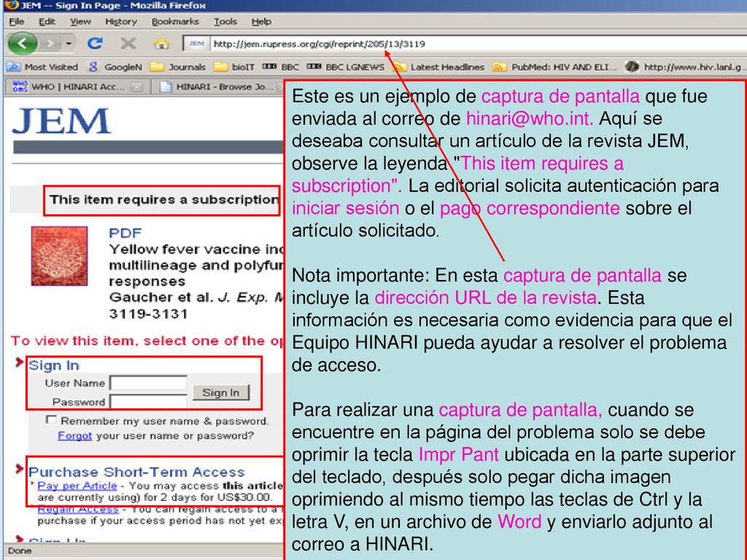Open the PubMed: HIV AND ELI feed bookmark
747x560 pixels.
(x=555, y=67)
